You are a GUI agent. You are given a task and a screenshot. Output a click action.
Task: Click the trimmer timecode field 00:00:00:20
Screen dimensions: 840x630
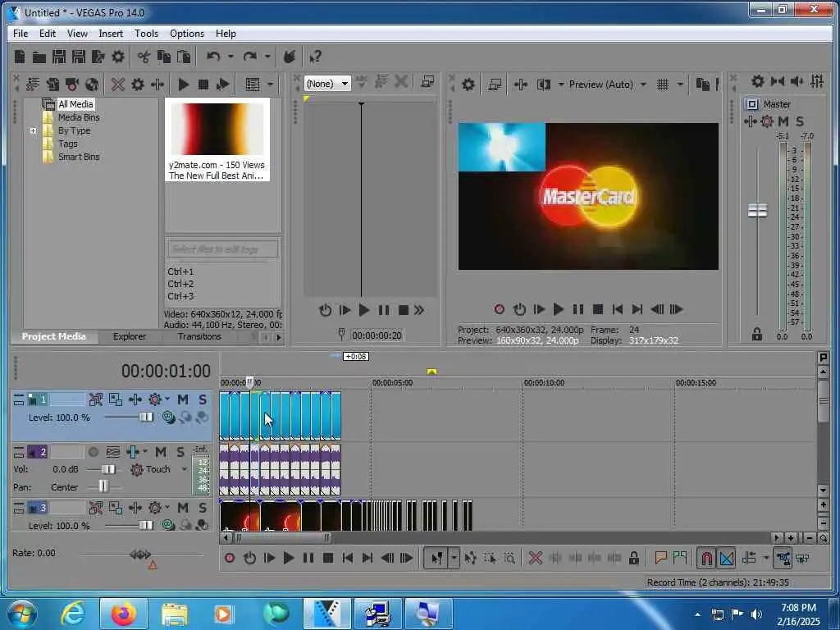coord(377,336)
